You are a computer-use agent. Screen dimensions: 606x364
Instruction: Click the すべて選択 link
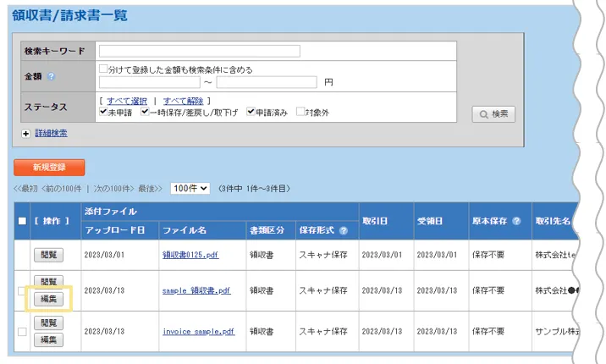127,101
